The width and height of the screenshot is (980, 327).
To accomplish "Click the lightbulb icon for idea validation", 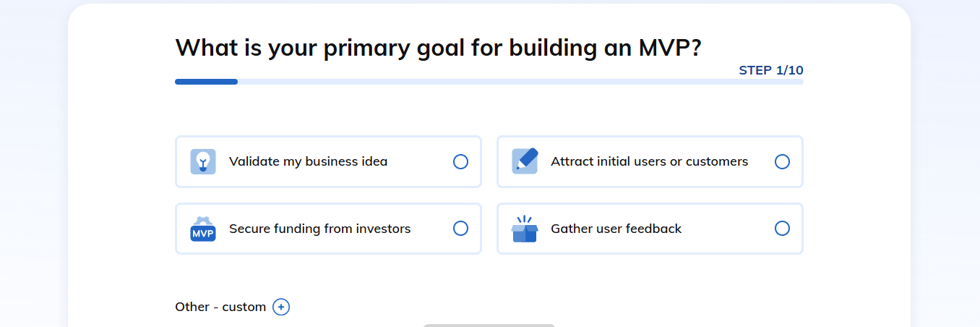I will (x=203, y=161).
